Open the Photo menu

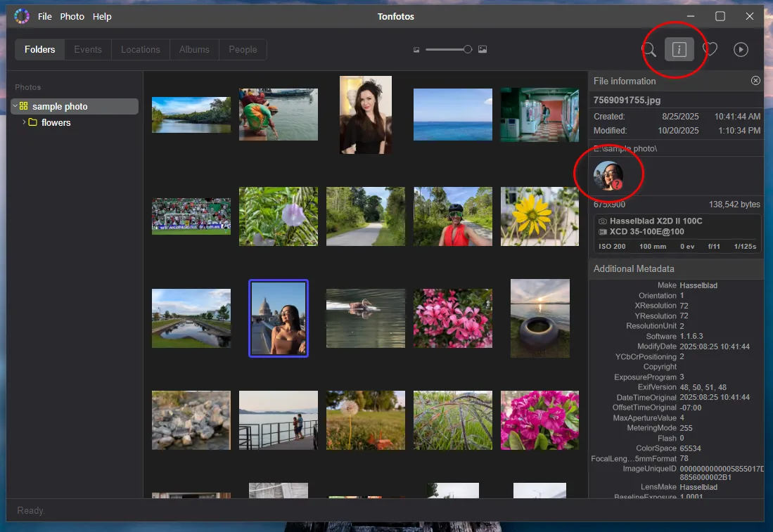(x=72, y=16)
